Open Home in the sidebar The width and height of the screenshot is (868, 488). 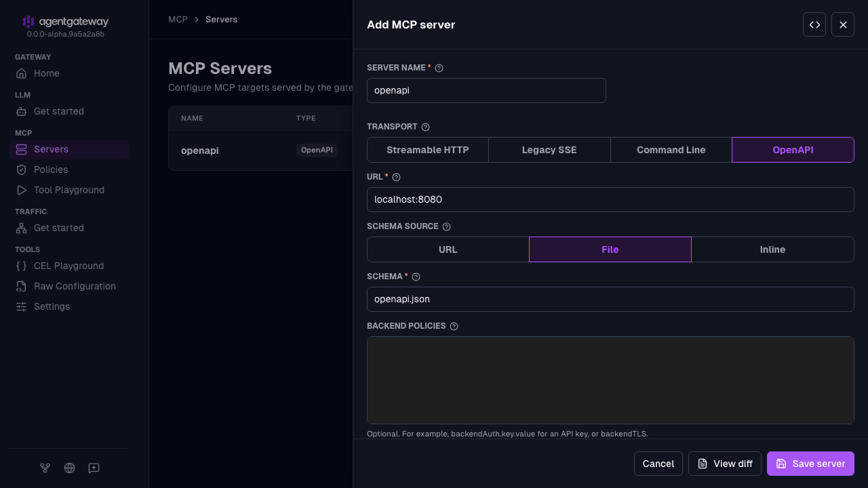point(69,73)
